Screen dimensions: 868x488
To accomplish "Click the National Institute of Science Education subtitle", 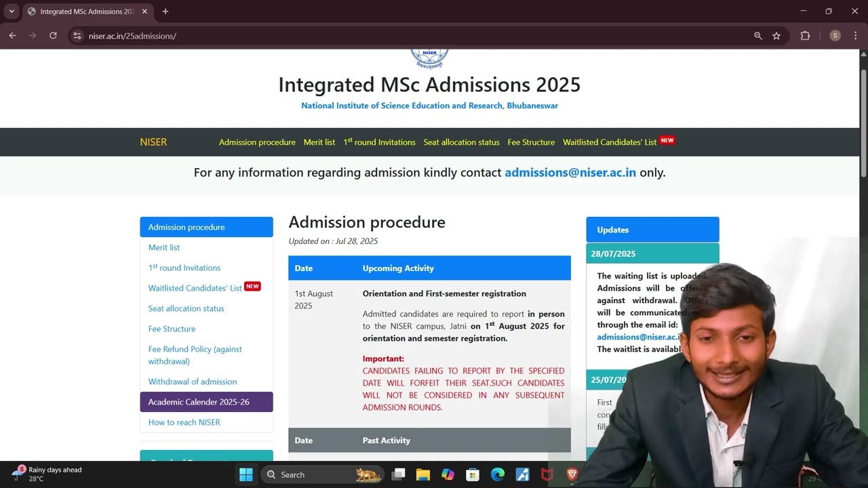I will click(430, 106).
